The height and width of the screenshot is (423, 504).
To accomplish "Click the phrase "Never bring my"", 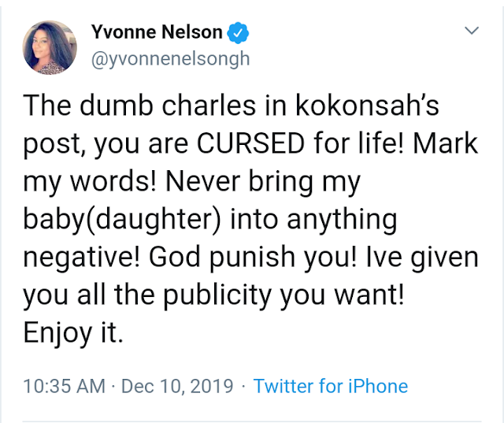I will coord(263,182).
